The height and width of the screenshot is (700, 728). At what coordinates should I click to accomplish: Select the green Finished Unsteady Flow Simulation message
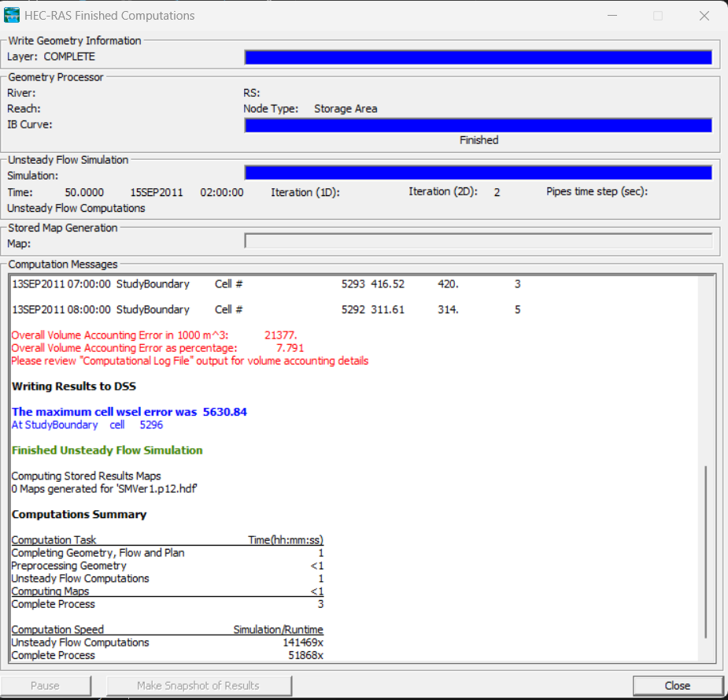pyautogui.click(x=107, y=450)
